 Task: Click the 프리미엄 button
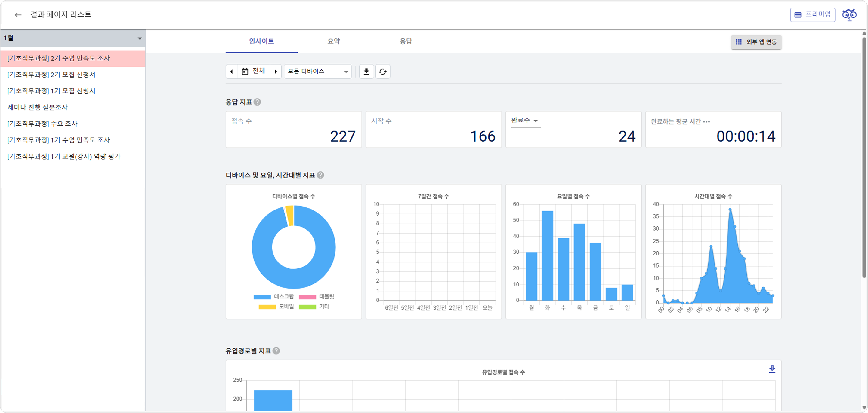tap(812, 15)
